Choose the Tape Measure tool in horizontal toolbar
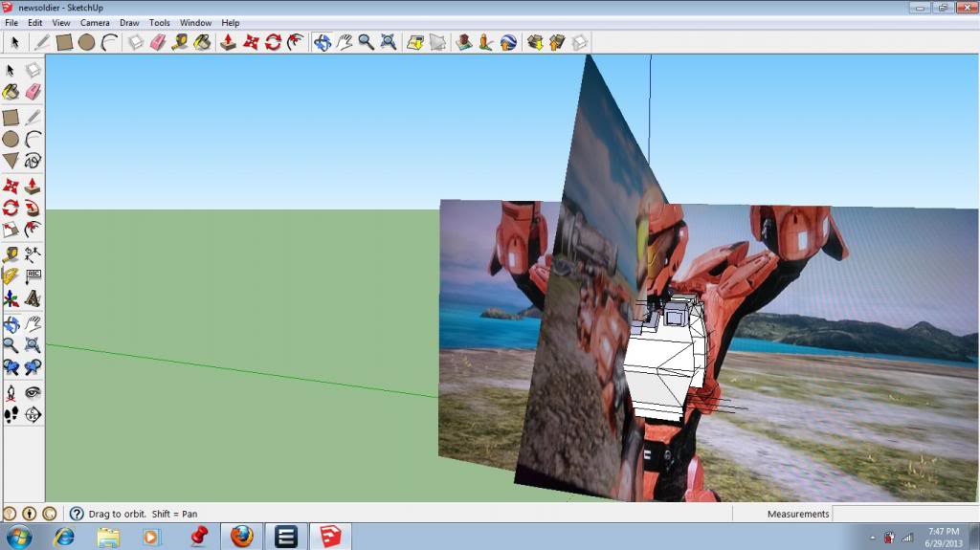The height and width of the screenshot is (550, 980). [180, 42]
